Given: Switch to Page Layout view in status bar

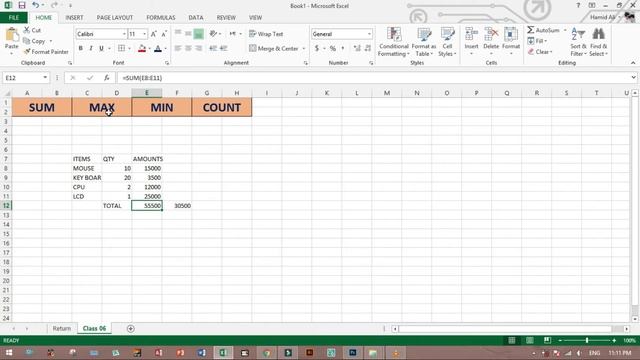Looking at the screenshot, I should coord(529,340).
